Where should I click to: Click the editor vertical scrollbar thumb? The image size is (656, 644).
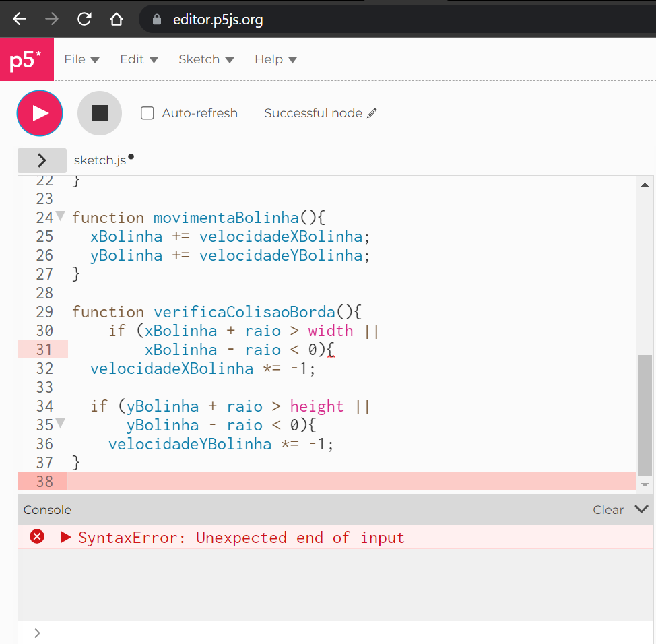pyautogui.click(x=645, y=416)
